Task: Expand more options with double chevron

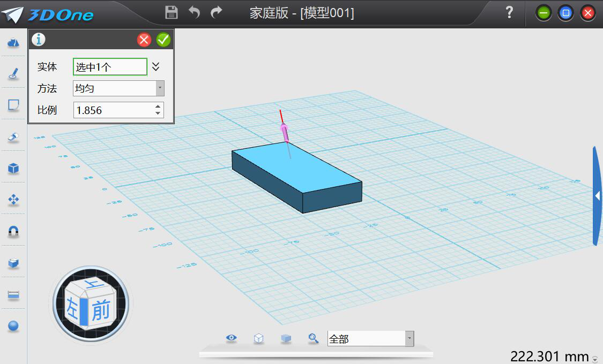Action: [x=155, y=67]
